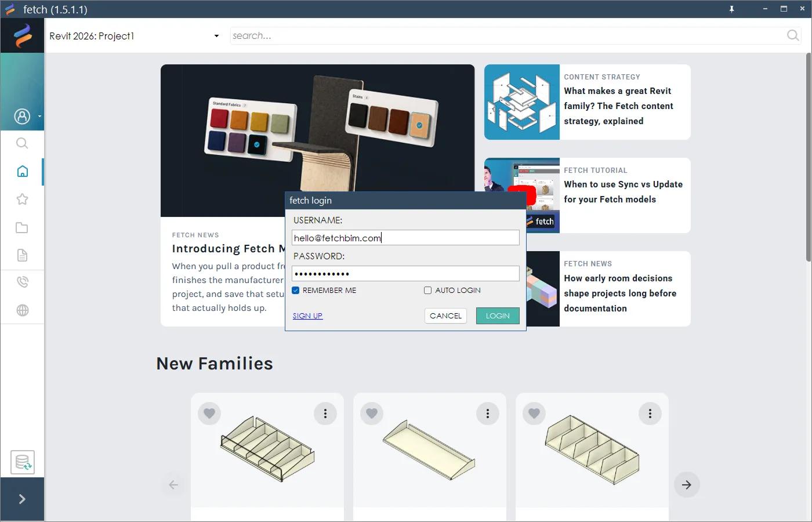
Task: Click the 'Introducing Fetch' news headline
Action: [229, 249]
